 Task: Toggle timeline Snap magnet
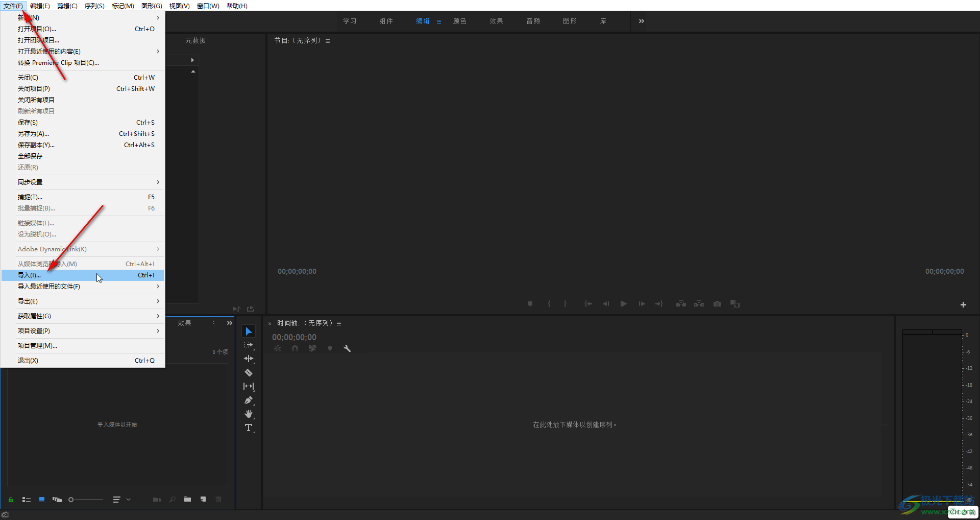click(x=295, y=349)
